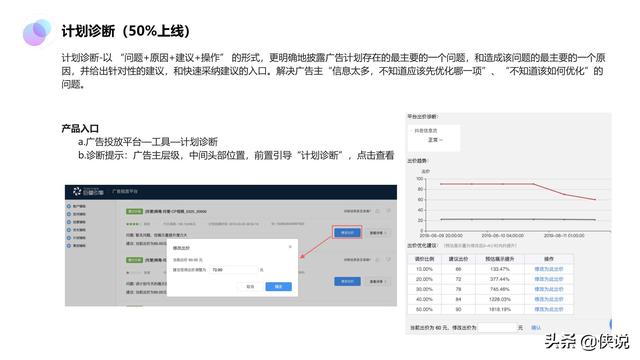The image size is (640, 360).
Task: Click first plan's leftmost feedback icon
Action: pos(378,211)
